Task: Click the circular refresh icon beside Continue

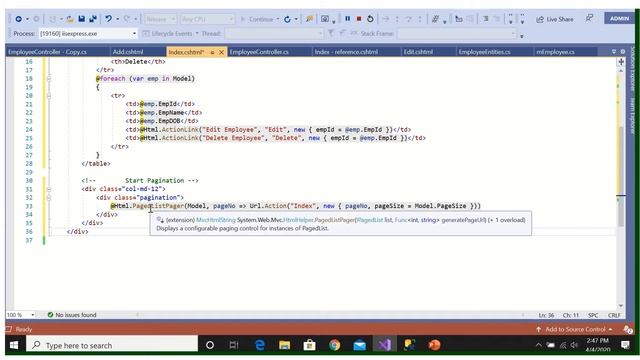Action: point(287,19)
